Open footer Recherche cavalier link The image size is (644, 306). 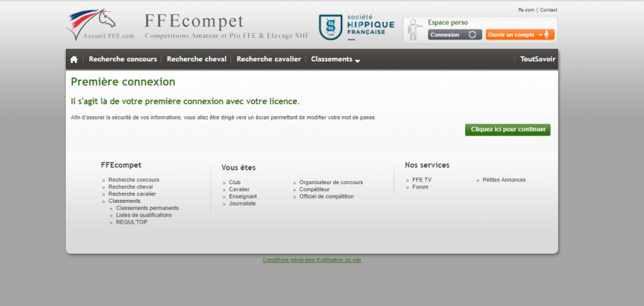(x=132, y=193)
